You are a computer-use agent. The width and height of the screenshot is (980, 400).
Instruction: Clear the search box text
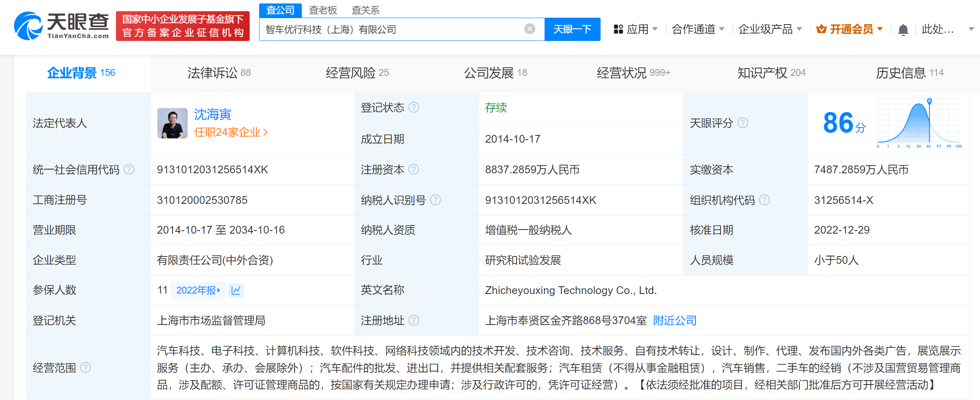point(529,29)
